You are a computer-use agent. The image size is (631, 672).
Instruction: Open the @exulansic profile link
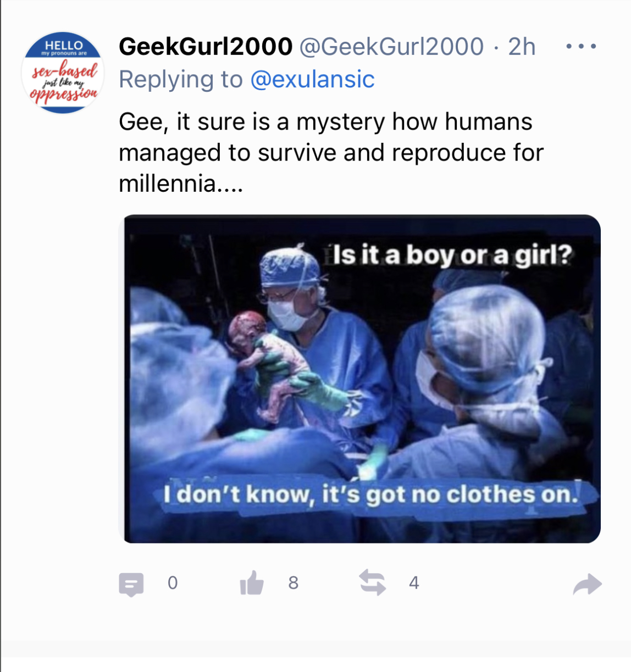pos(312,79)
